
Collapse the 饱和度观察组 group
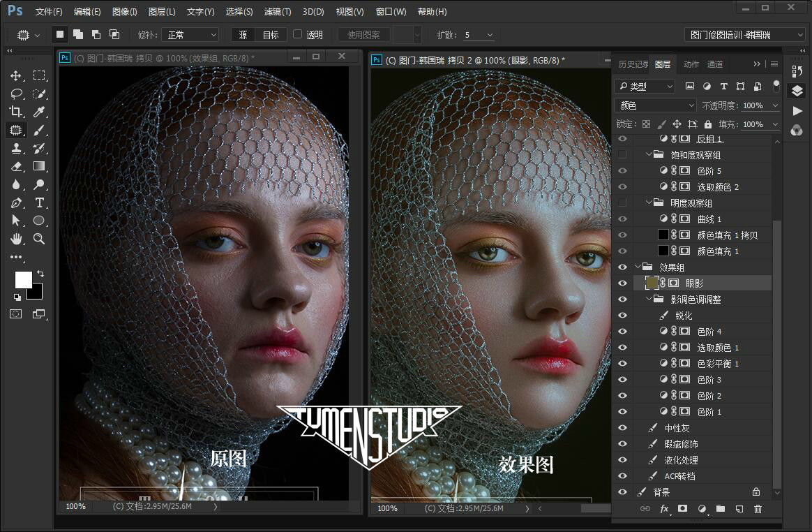pos(649,154)
